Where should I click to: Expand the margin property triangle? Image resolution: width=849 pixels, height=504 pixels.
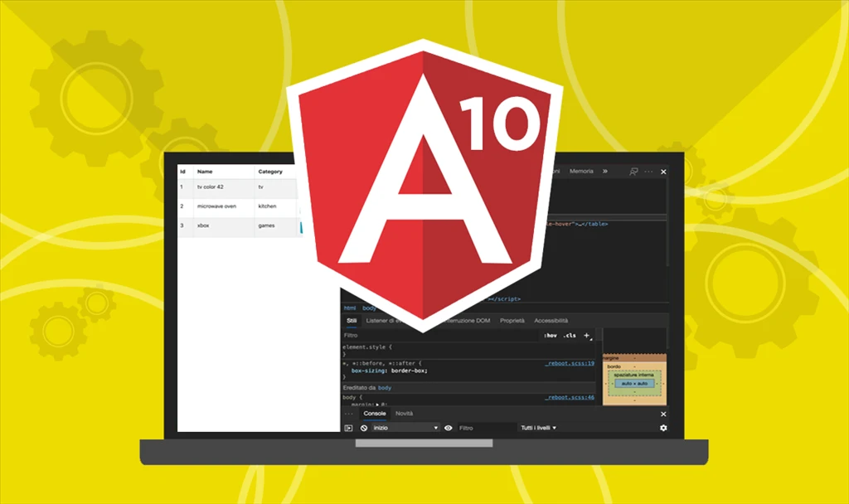378,405
